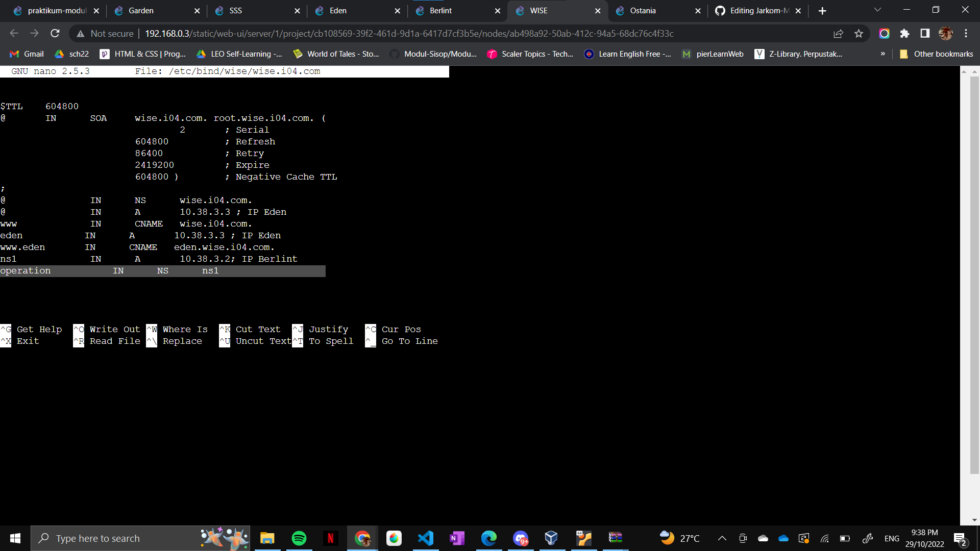980x551 pixels.
Task: Open Firefox from the taskbar
Action: [394, 538]
